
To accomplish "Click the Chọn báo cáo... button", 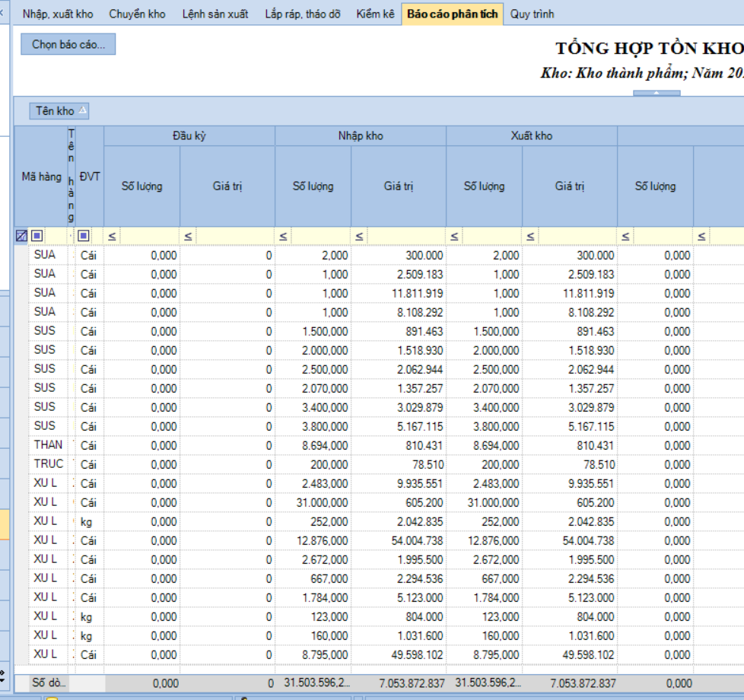I will tap(68, 44).
